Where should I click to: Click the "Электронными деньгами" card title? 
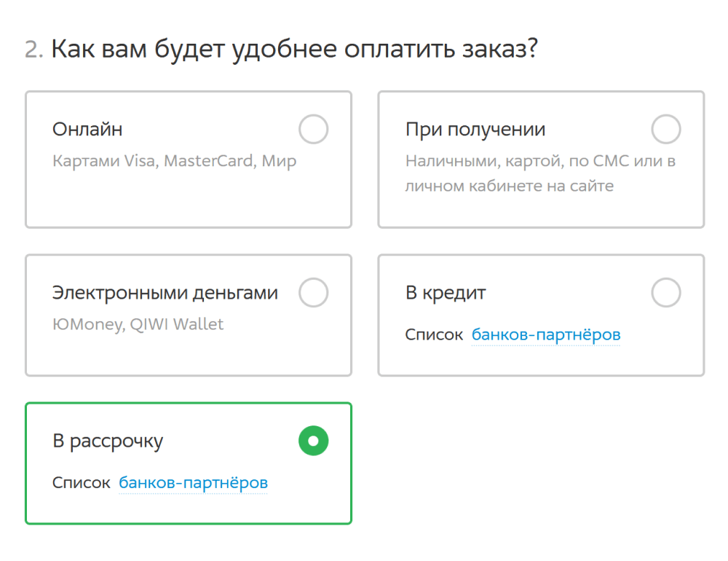pos(165,293)
